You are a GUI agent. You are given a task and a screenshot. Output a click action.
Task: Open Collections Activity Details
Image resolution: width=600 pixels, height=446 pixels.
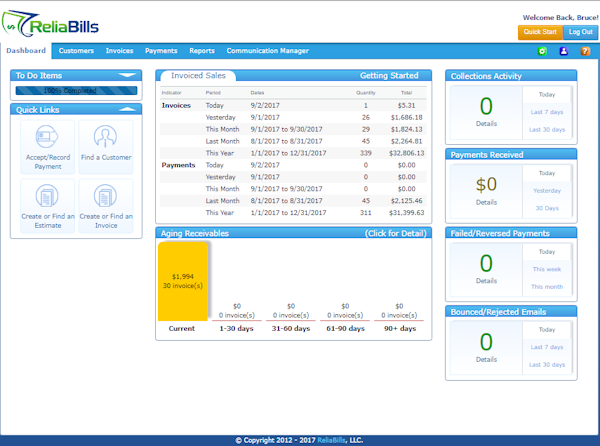pos(486,124)
